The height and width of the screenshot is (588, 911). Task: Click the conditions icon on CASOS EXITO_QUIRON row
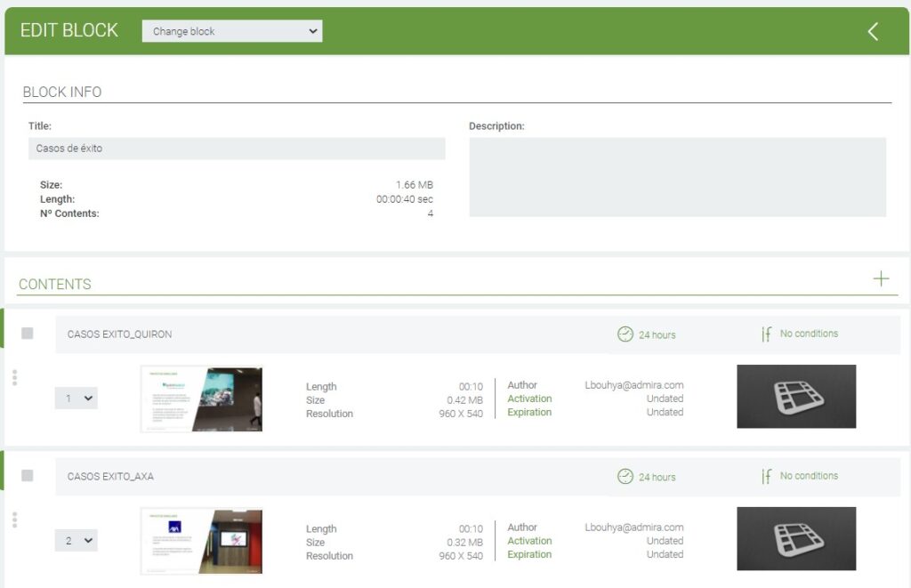(766, 334)
